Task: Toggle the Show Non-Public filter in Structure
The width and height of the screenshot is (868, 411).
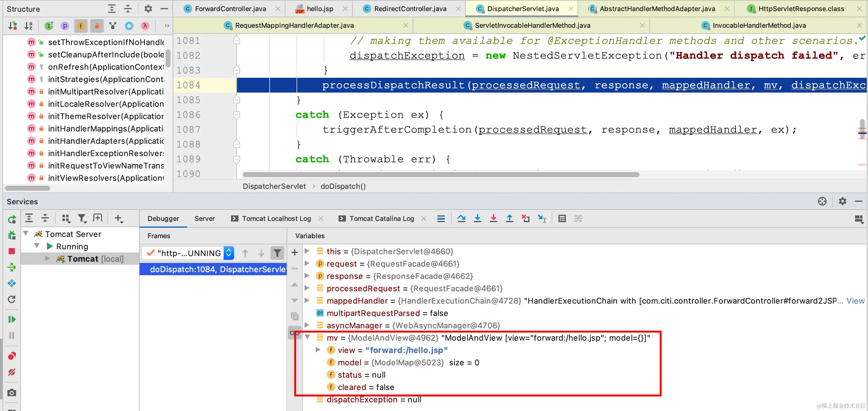Action: pyautogui.click(x=97, y=26)
